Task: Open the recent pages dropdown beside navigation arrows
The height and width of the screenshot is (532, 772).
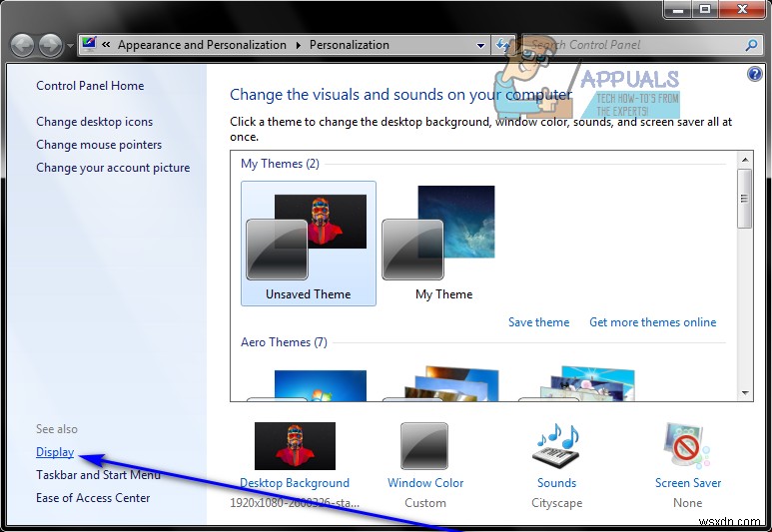Action: pos(70,46)
